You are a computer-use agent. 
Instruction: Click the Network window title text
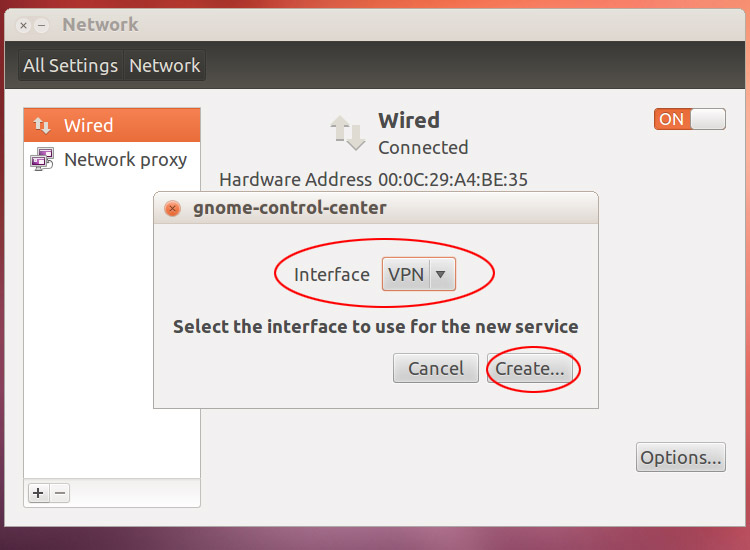(100, 24)
